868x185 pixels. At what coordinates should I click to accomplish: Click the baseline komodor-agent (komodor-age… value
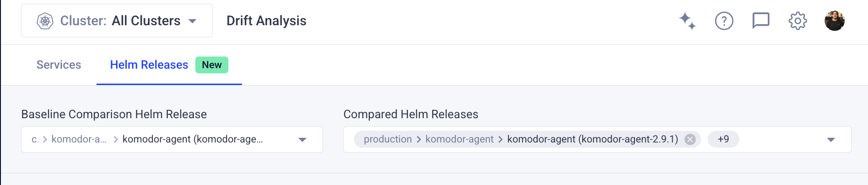[x=193, y=139]
